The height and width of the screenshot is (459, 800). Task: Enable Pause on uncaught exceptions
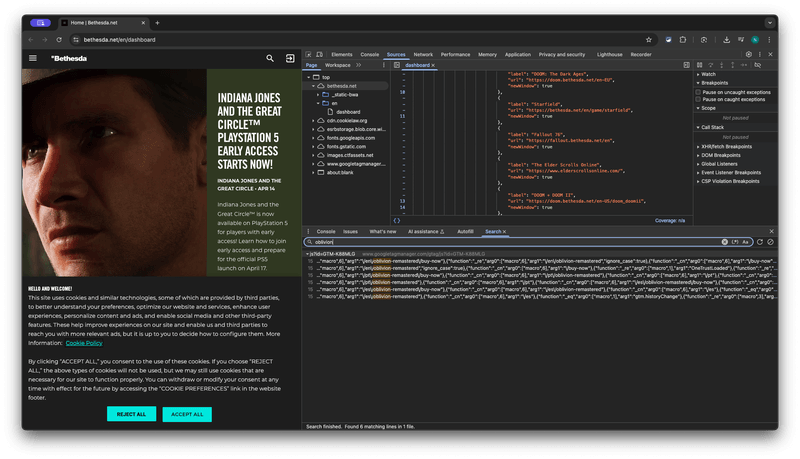[x=699, y=91]
